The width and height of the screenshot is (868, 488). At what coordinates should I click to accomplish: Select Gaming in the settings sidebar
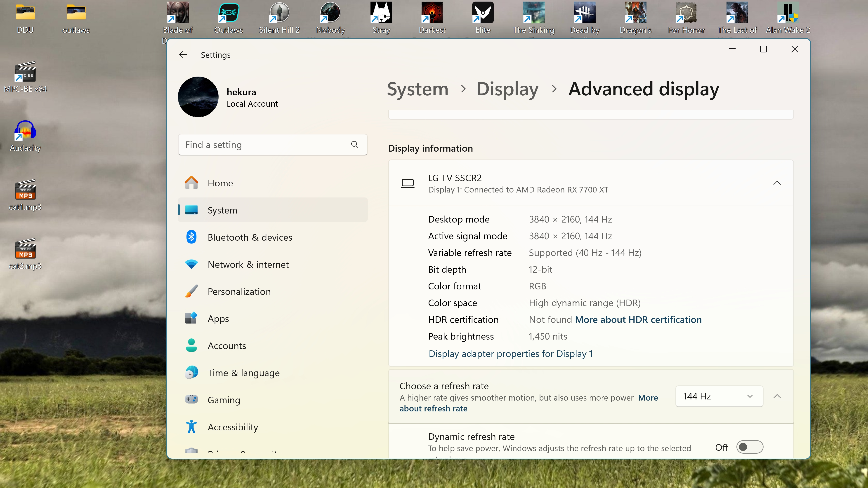(x=224, y=400)
